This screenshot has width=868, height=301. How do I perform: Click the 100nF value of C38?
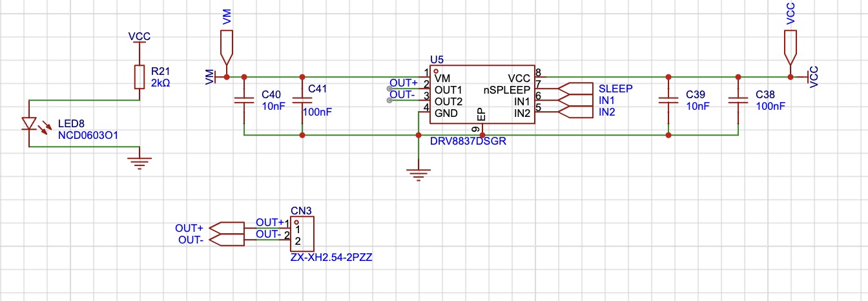click(x=770, y=107)
